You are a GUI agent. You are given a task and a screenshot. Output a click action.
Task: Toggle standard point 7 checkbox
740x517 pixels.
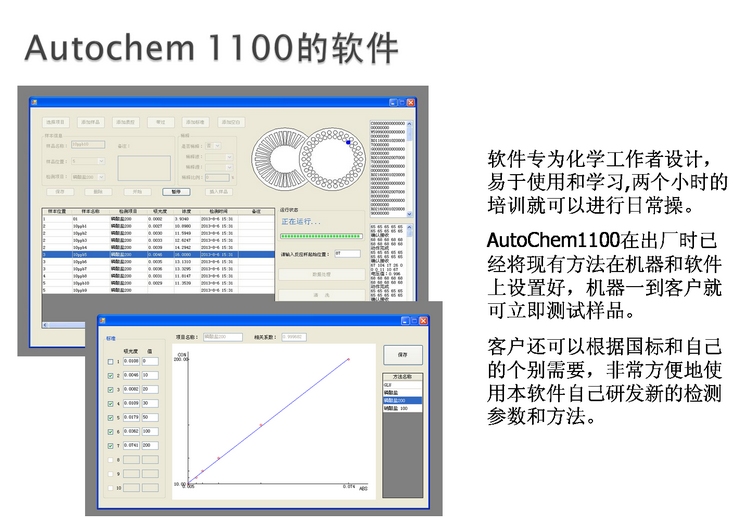point(111,445)
